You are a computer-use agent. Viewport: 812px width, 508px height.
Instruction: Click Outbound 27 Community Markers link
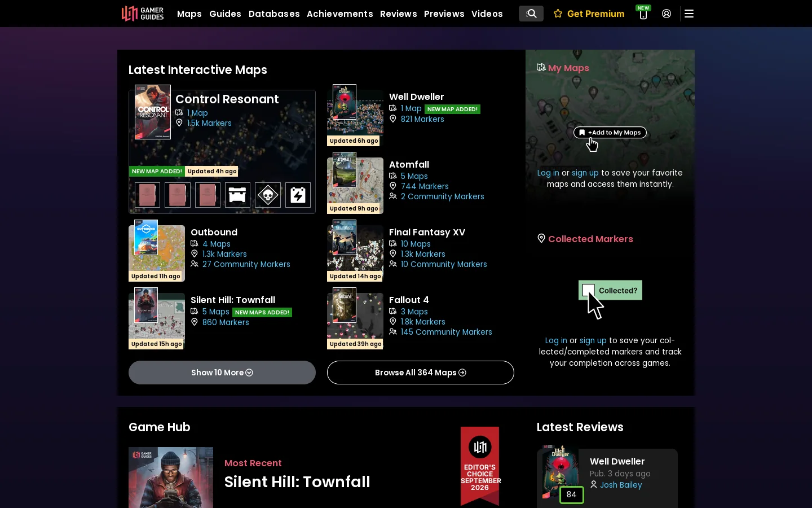point(246,264)
